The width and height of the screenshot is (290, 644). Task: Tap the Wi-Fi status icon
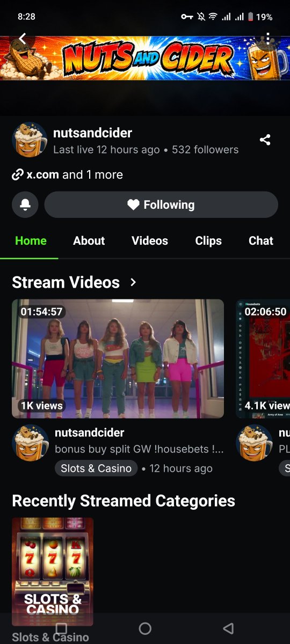213,17
